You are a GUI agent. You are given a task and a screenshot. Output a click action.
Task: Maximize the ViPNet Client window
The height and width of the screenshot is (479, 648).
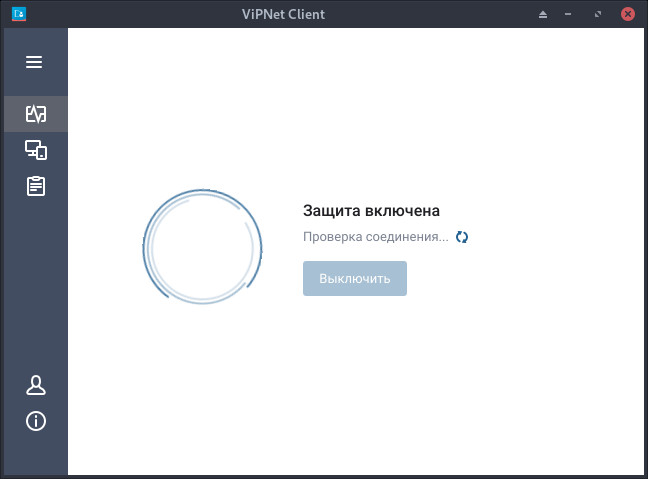pos(598,14)
